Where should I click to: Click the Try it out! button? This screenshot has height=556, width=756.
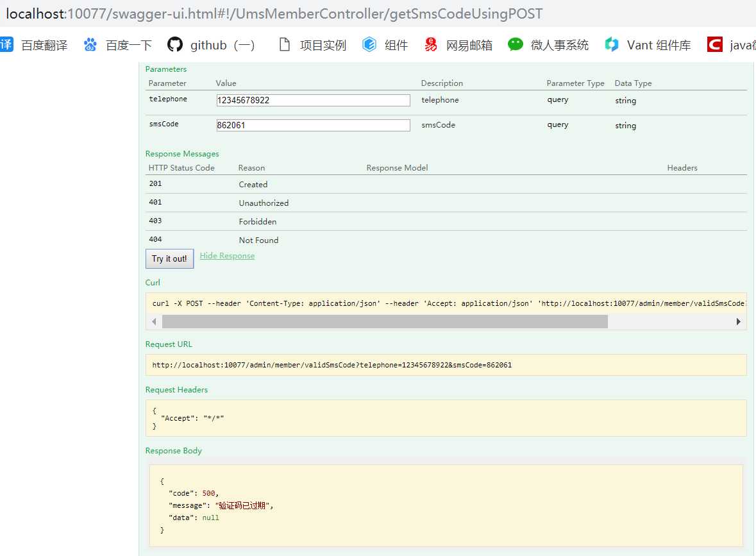(x=169, y=258)
